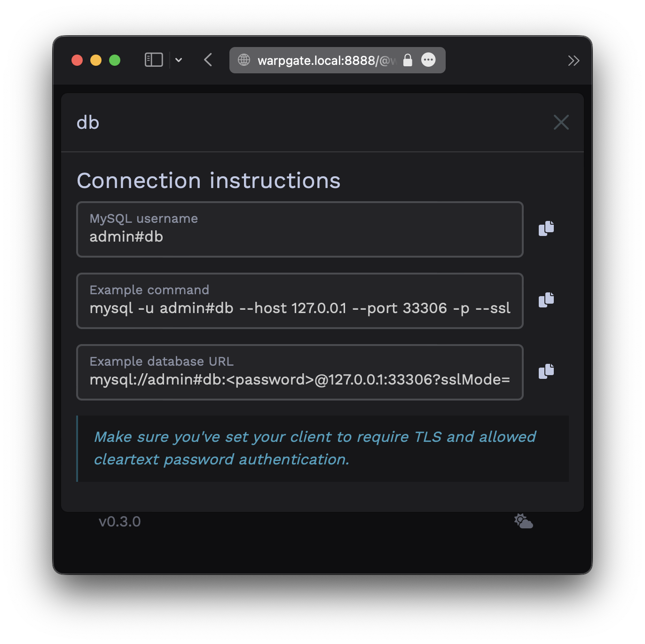Click the padlock icon in the address bar
This screenshot has width=645, height=644.
pos(407,60)
